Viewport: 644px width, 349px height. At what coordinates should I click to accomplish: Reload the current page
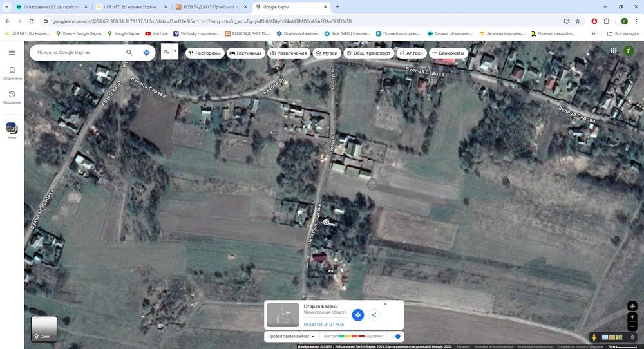[x=31, y=21]
